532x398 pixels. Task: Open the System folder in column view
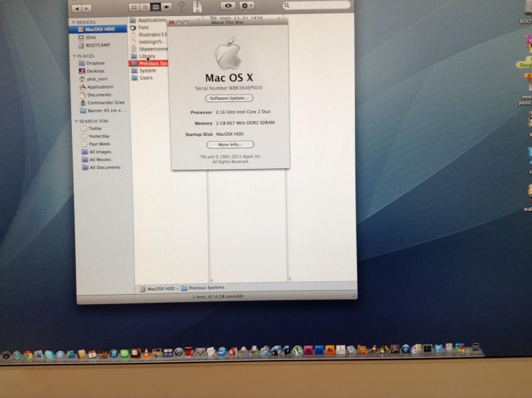[x=148, y=71]
